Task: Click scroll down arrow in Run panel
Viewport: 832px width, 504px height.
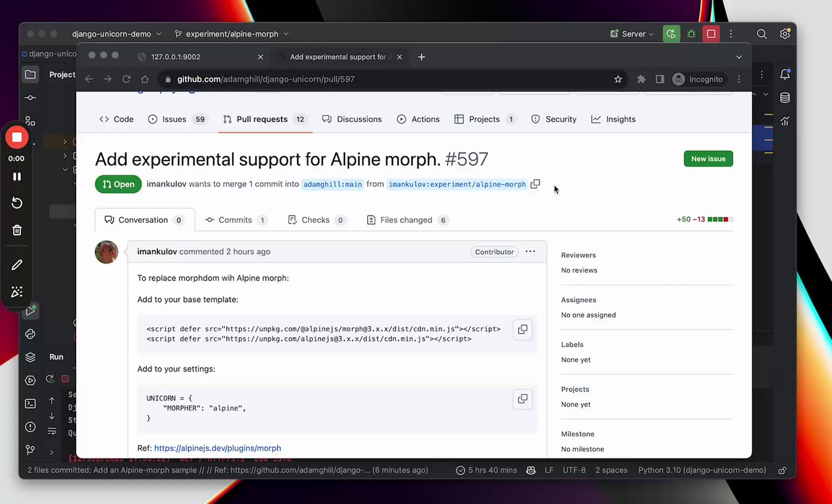Action: click(x=52, y=416)
